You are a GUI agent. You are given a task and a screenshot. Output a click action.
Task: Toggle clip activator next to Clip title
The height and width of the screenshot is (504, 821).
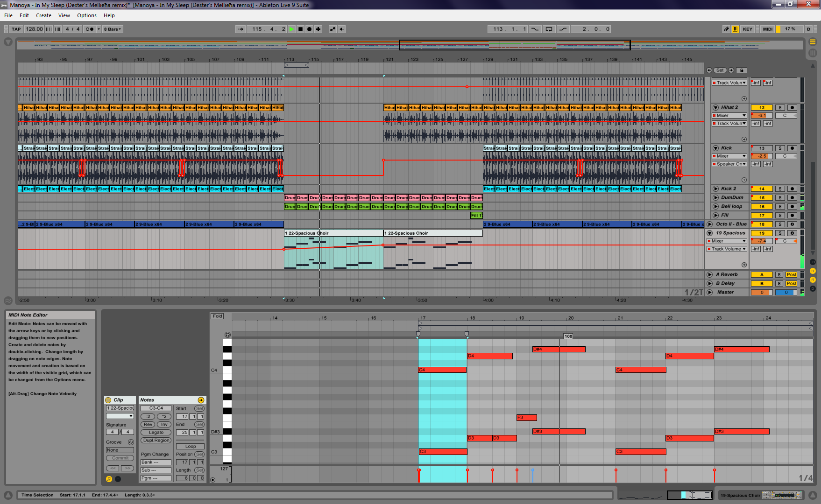pos(108,400)
